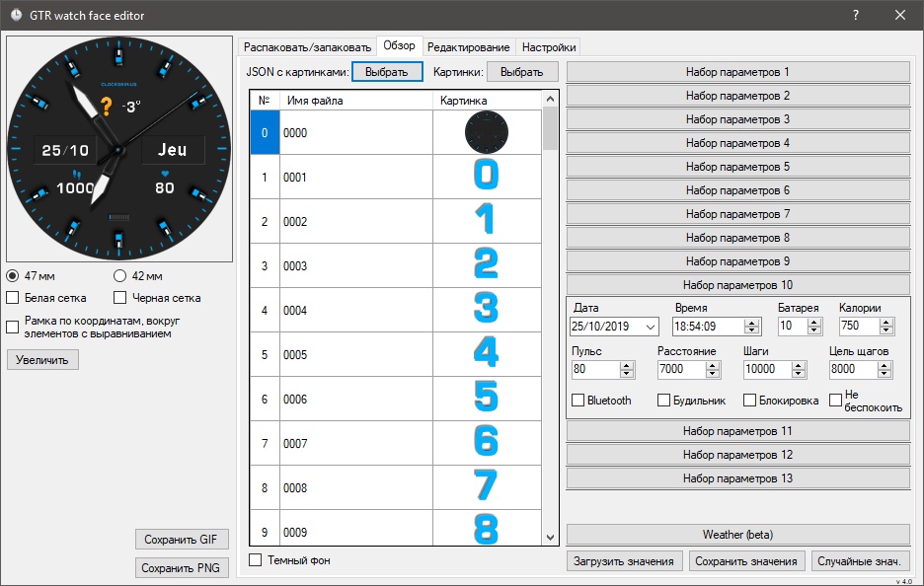This screenshot has width=924, height=586.
Task: Expand Набор параметров 1 section
Action: (737, 72)
